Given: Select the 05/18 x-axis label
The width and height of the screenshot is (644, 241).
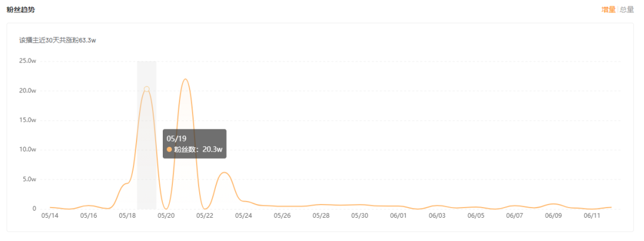Looking at the screenshot, I should [x=127, y=215].
